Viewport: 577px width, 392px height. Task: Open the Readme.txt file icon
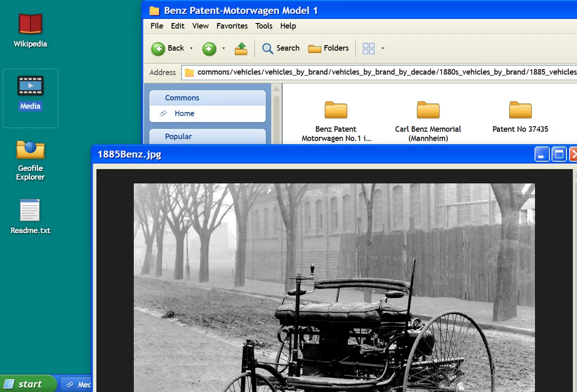[x=30, y=217]
